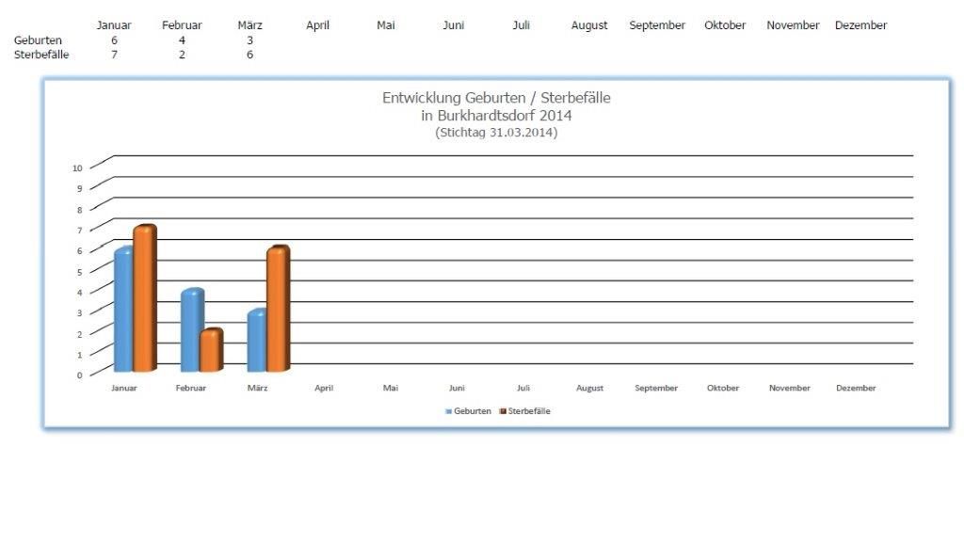Click the Sterbefälle value 2 under Februar
The width and height of the screenshot is (964, 560).
182,55
